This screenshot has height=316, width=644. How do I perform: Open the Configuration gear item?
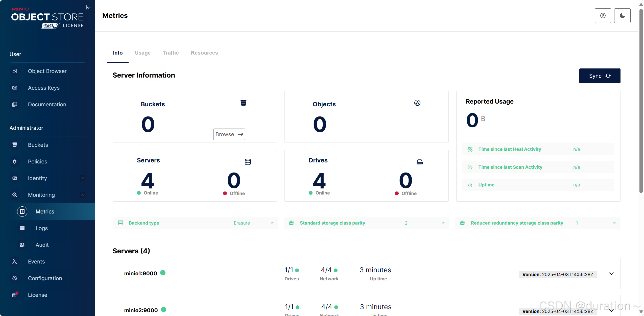click(x=15, y=278)
